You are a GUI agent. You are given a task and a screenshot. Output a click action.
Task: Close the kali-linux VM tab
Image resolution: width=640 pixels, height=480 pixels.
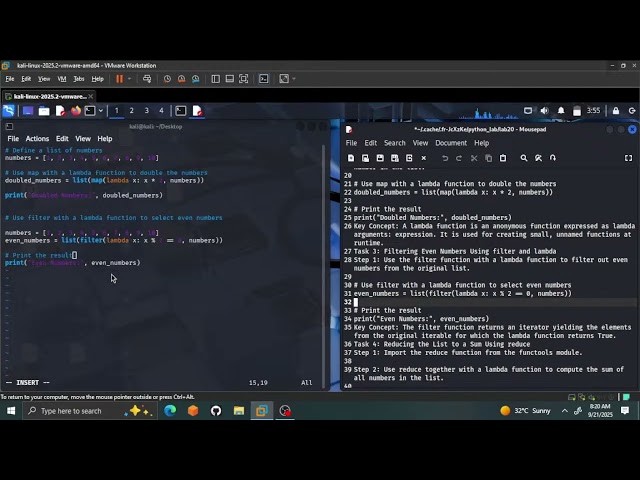click(91, 96)
